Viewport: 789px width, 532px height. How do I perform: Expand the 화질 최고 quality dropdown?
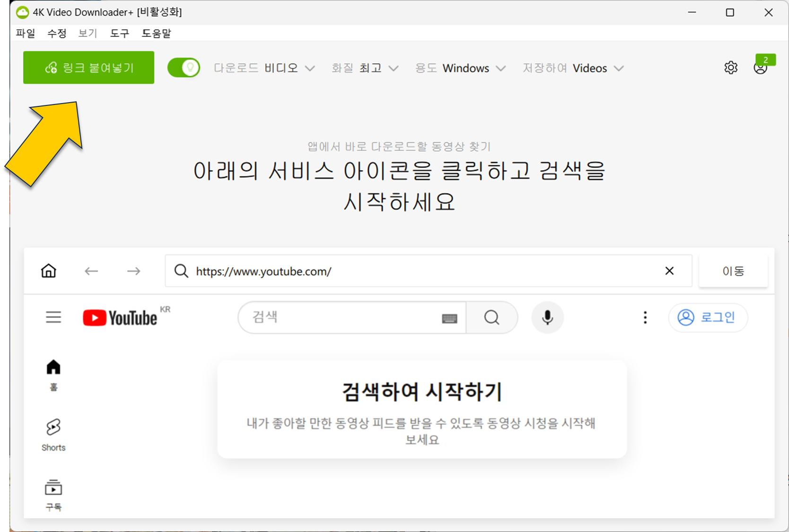(x=365, y=68)
